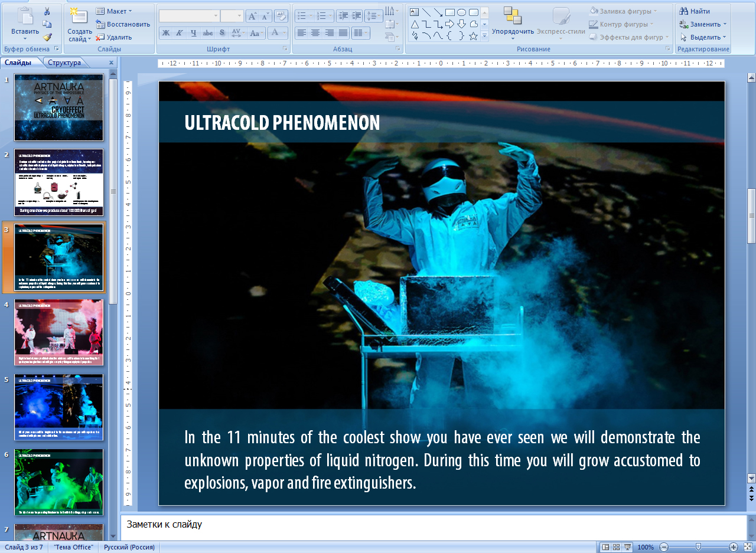Open the font size combo box
Viewport: 756px width, 553px height.
(232, 16)
